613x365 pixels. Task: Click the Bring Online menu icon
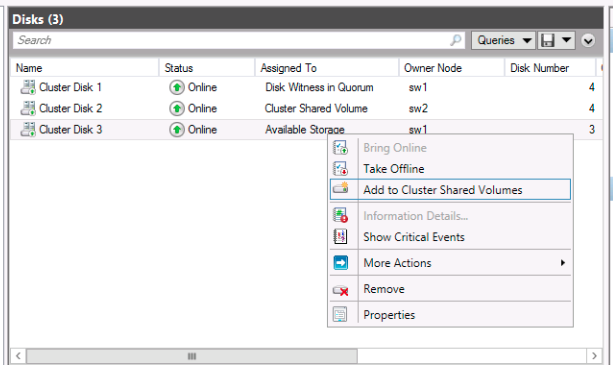point(340,148)
